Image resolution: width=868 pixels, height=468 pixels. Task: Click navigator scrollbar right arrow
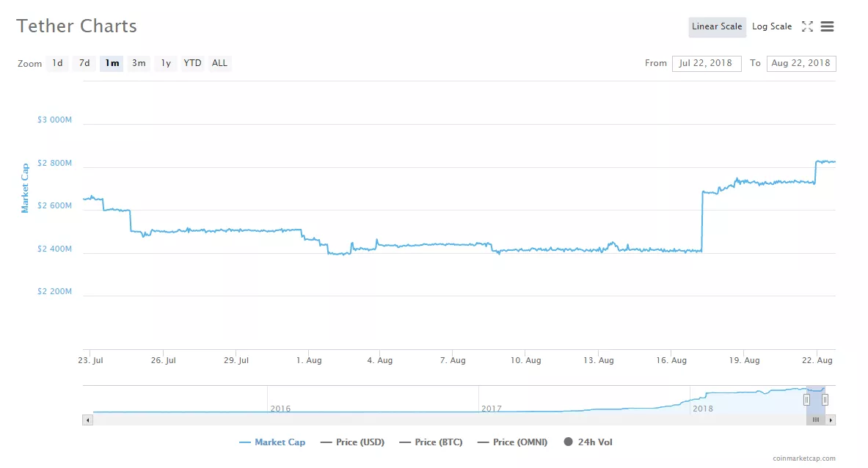(831, 420)
